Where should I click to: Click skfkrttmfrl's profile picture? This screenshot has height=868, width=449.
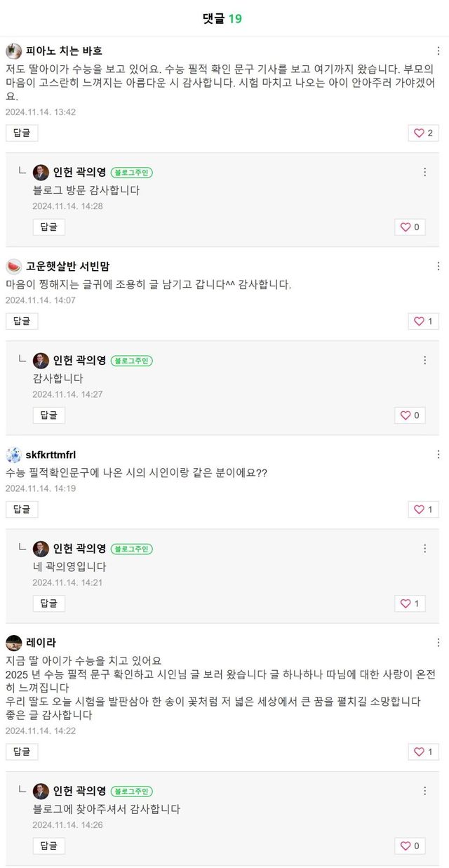pos(13,455)
